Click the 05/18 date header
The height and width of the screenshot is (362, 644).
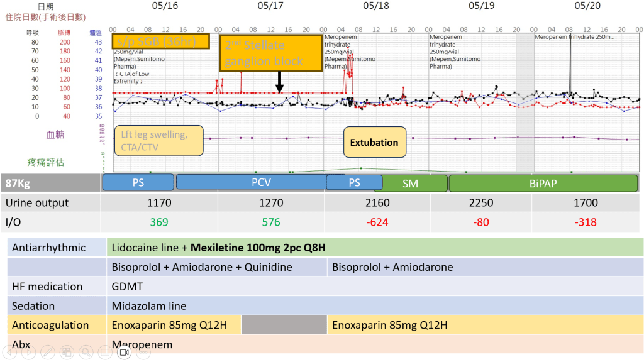[376, 6]
